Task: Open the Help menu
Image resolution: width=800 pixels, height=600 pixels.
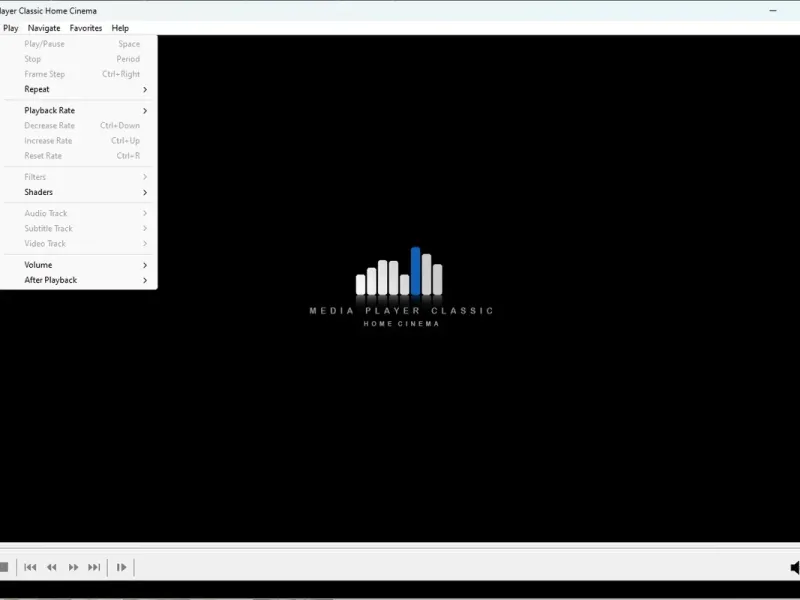Action: pyautogui.click(x=120, y=28)
